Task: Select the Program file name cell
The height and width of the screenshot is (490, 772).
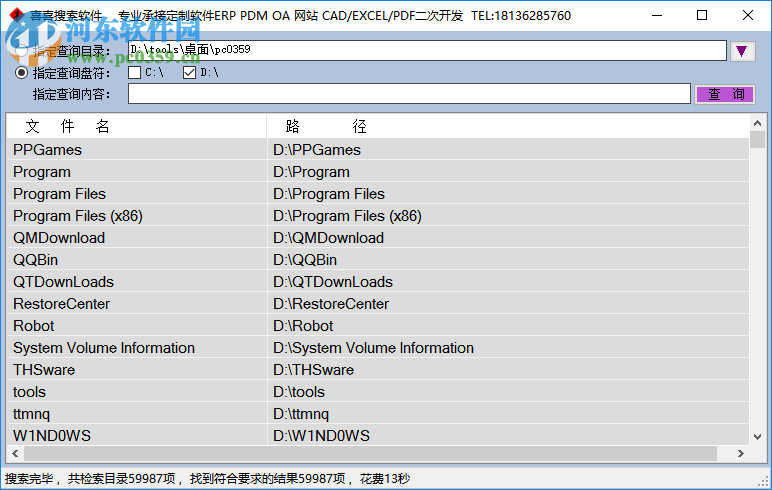Action: click(136, 172)
